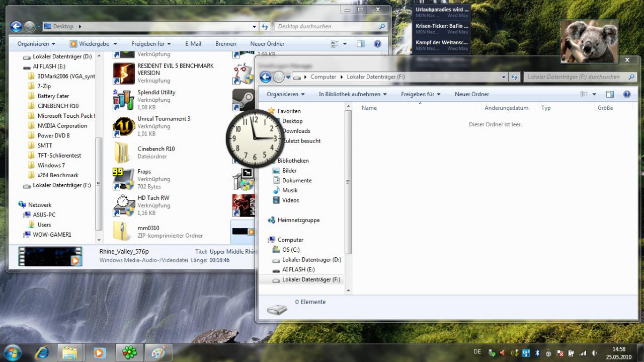Toggle the preview pane in the Desktop window
Screen dimensions: 644x362
click(361, 44)
